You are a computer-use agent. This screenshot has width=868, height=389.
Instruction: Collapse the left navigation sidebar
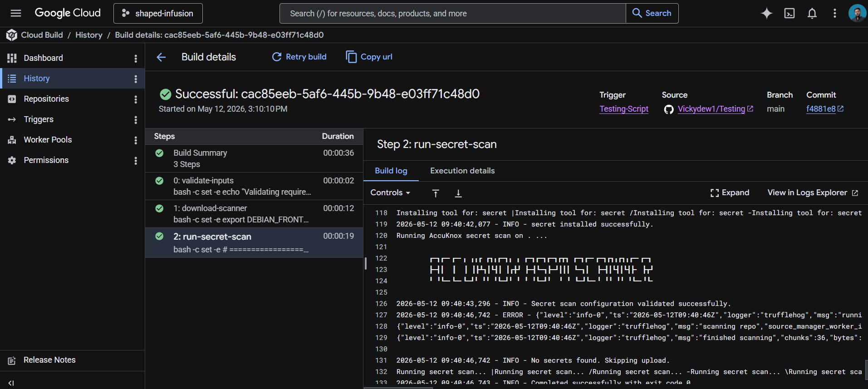pos(11,383)
